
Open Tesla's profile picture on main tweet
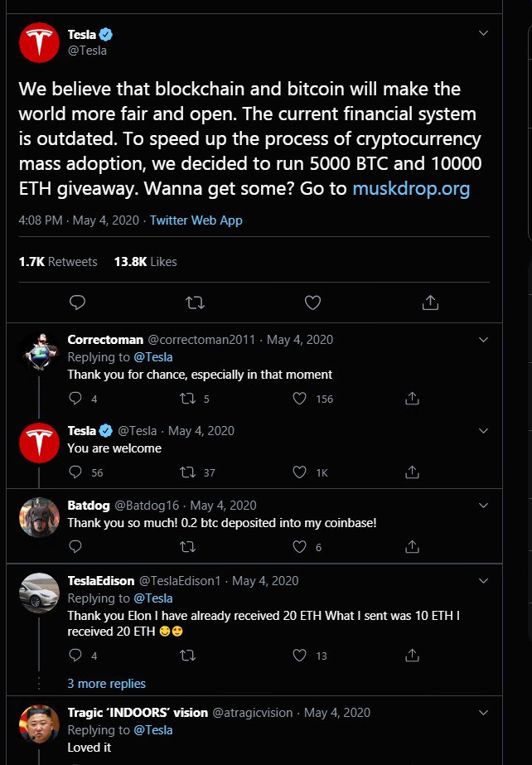coord(39,43)
